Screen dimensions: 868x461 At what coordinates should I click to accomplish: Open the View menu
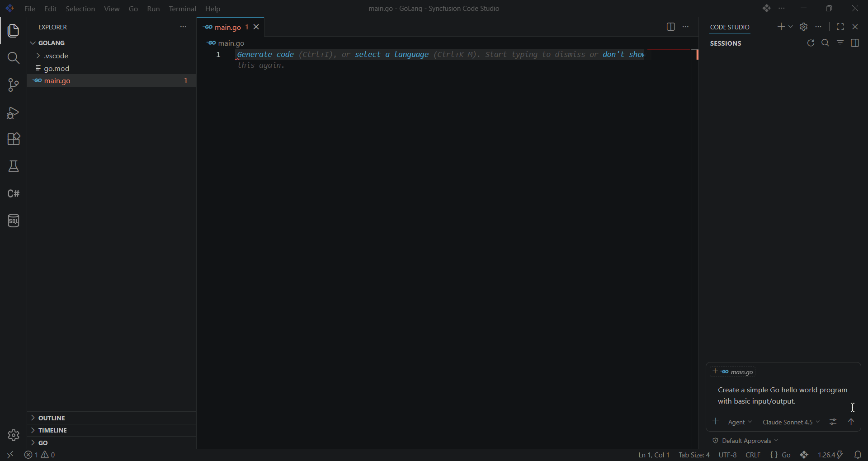[112, 9]
